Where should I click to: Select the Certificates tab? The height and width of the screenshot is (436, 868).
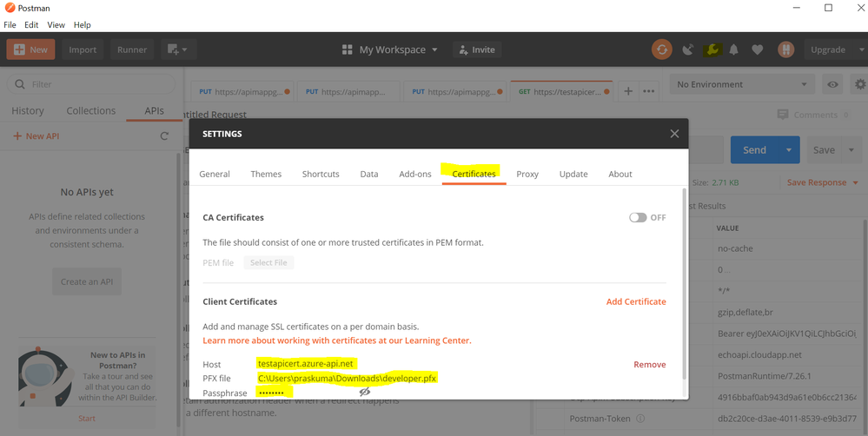click(474, 174)
